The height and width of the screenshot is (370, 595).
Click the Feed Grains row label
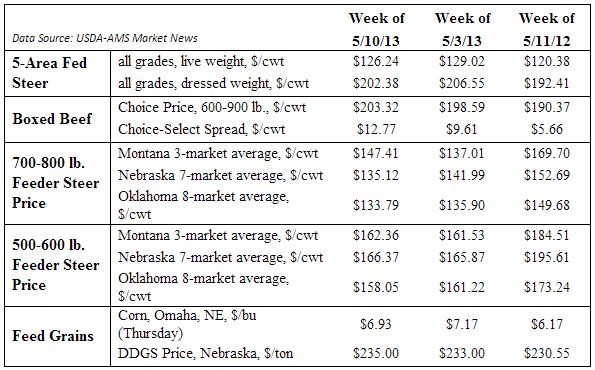53,336
